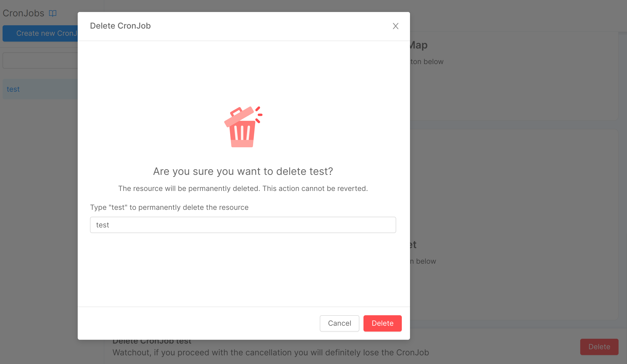This screenshot has height=364, width=627.
Task: Click the 'Type "test"' instruction label
Action: [x=169, y=207]
